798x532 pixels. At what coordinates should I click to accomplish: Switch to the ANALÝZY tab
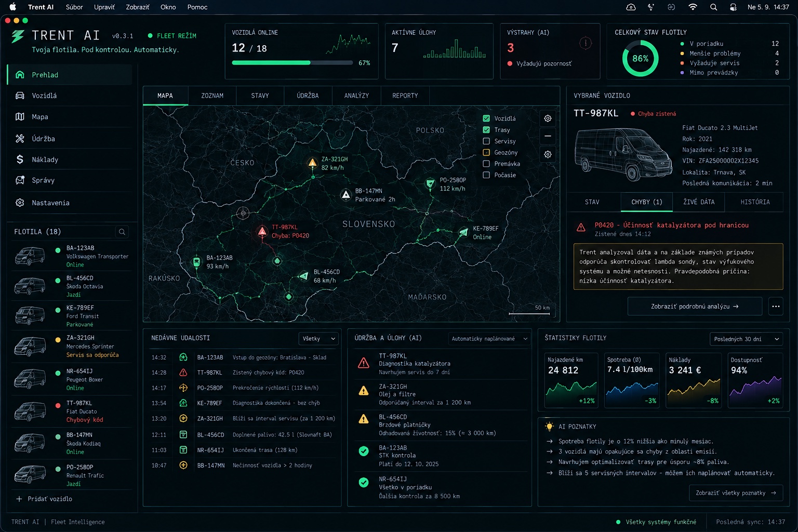click(x=356, y=96)
